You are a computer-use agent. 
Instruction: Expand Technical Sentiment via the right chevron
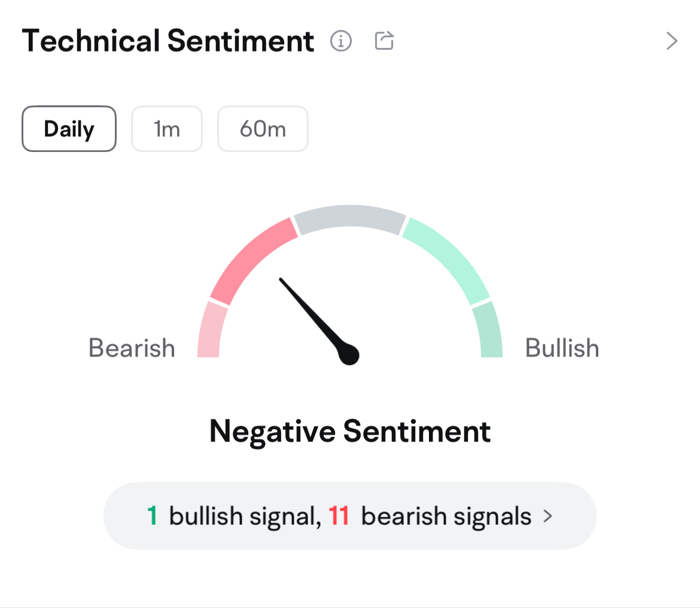pos(671,41)
